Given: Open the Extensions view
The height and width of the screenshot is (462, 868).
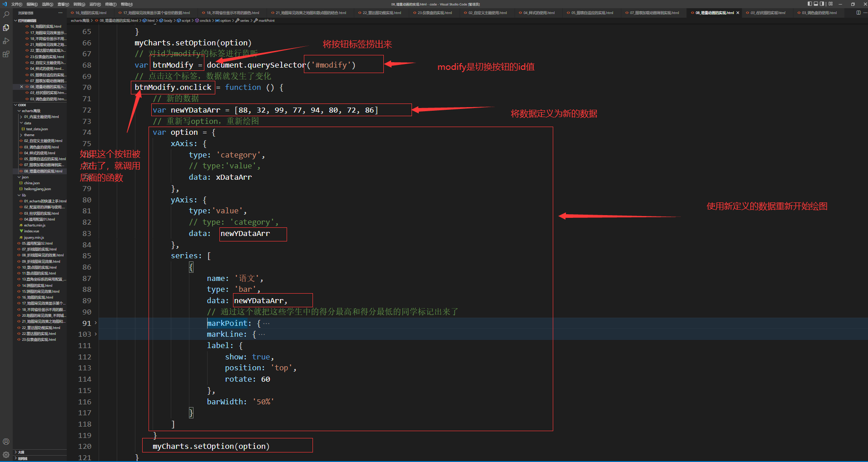Looking at the screenshot, I should click(6, 54).
